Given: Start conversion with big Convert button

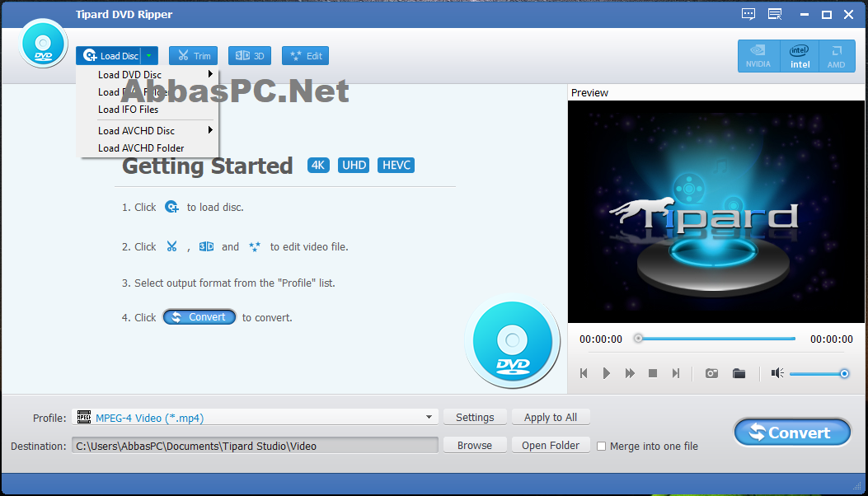Looking at the screenshot, I should tap(792, 433).
